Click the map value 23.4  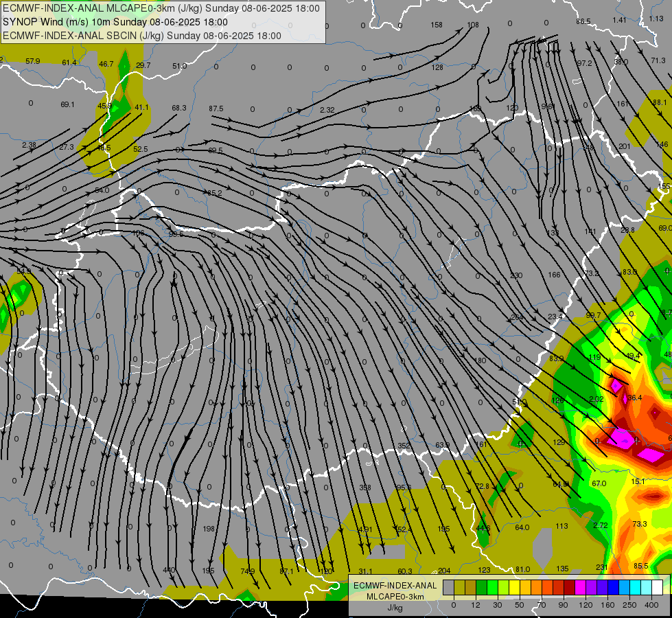pyautogui.click(x=555, y=317)
